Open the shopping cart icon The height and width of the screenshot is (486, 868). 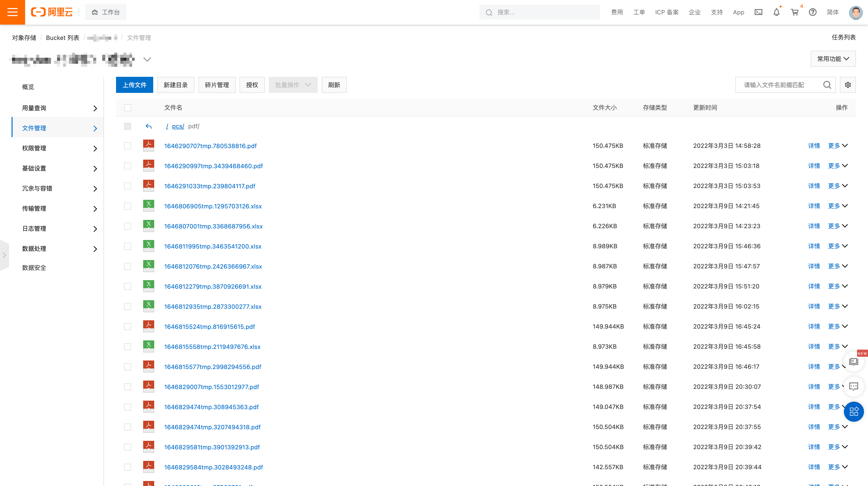coord(795,12)
